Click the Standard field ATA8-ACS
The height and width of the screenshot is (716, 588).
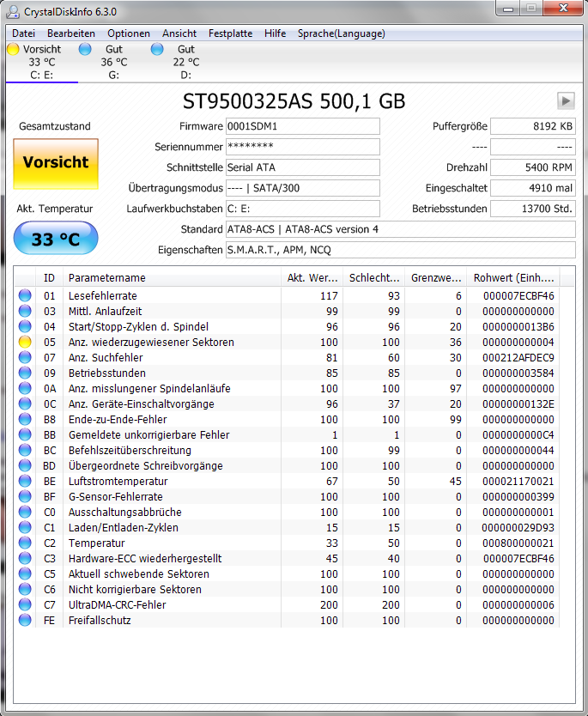pyautogui.click(x=400, y=229)
